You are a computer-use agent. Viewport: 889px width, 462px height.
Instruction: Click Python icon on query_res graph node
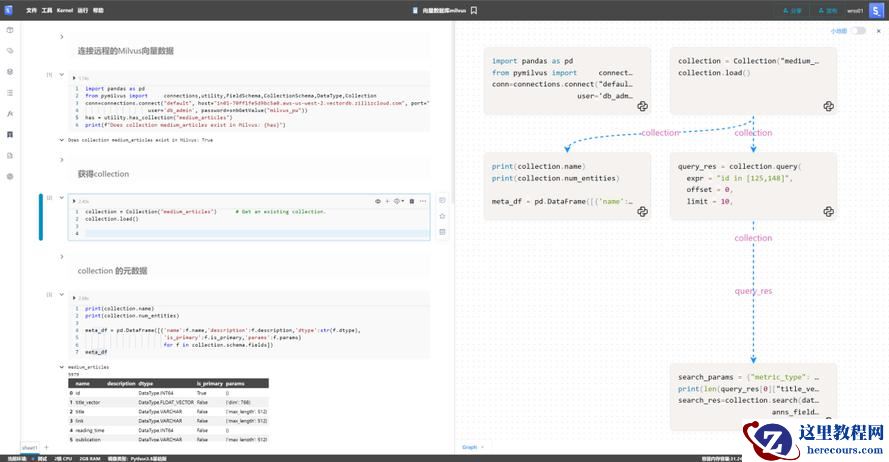pyautogui.click(x=829, y=211)
